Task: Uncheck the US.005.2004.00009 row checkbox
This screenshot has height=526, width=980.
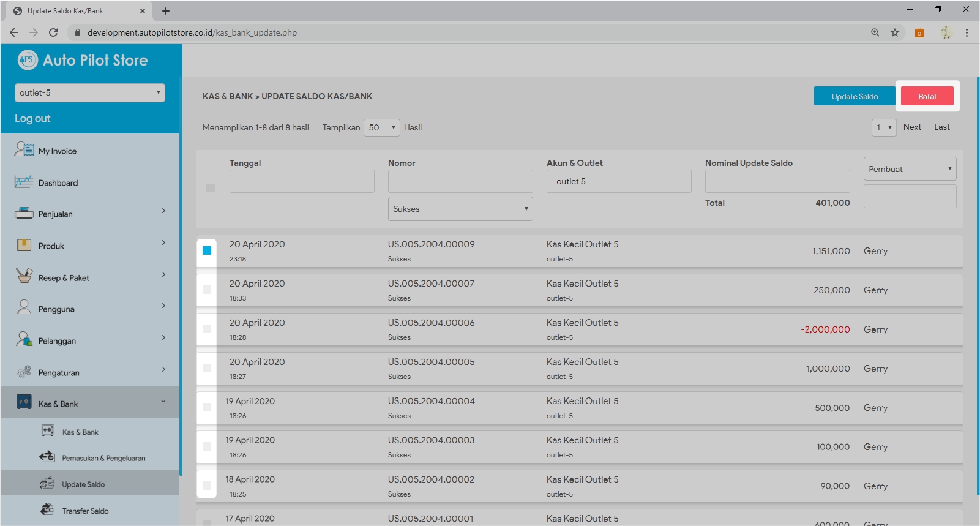Action: coord(207,250)
